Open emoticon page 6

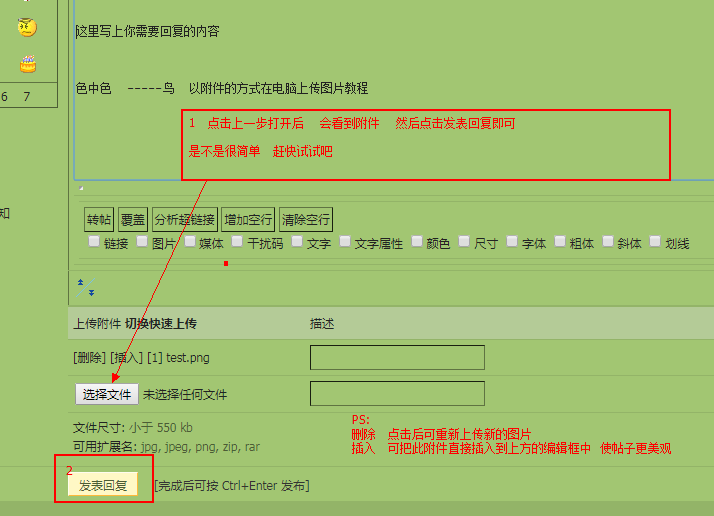(5, 97)
